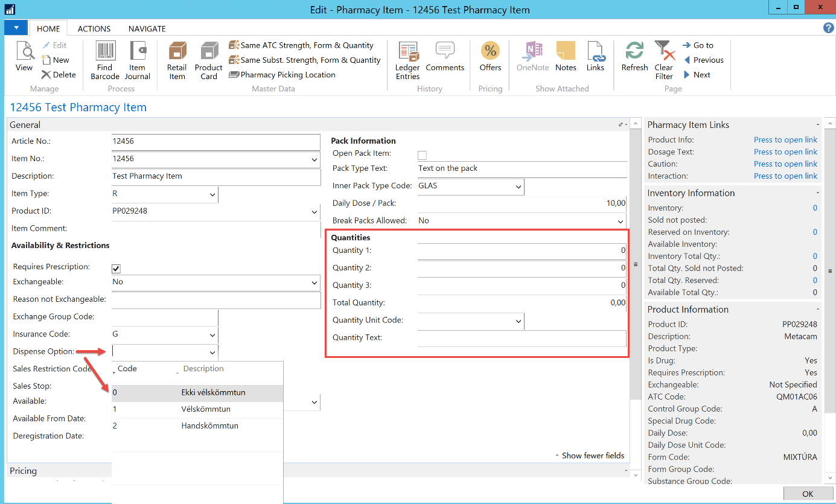Open the Product Info link
836x504 pixels.
tap(785, 140)
